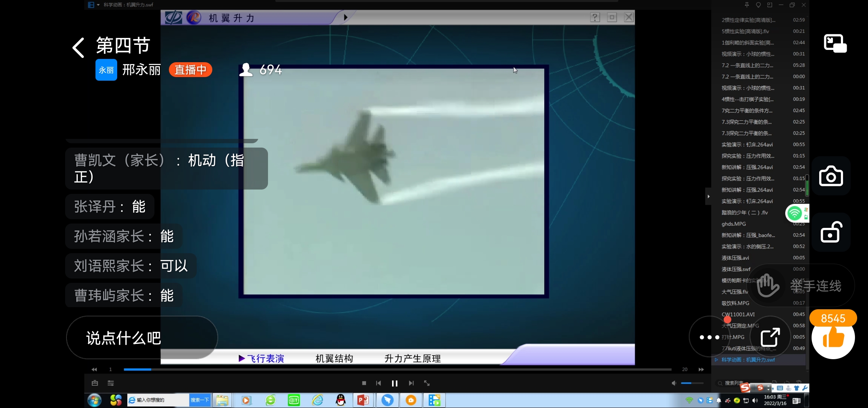
Task: Take a screenshot with the camera icon
Action: (831, 177)
